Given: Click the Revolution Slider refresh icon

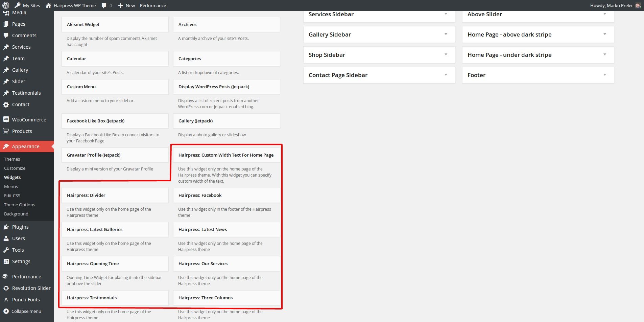Looking at the screenshot, I should [x=6, y=288].
